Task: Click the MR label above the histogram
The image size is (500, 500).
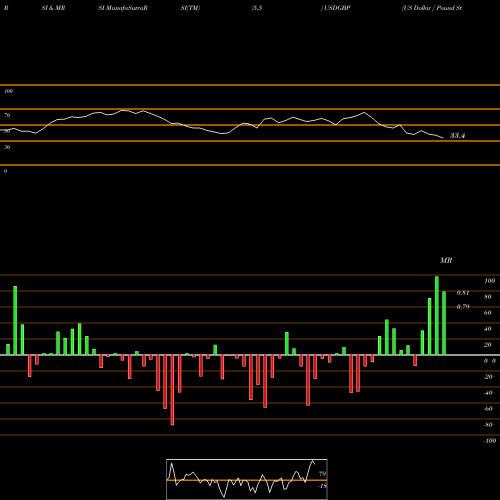Action: (446, 260)
